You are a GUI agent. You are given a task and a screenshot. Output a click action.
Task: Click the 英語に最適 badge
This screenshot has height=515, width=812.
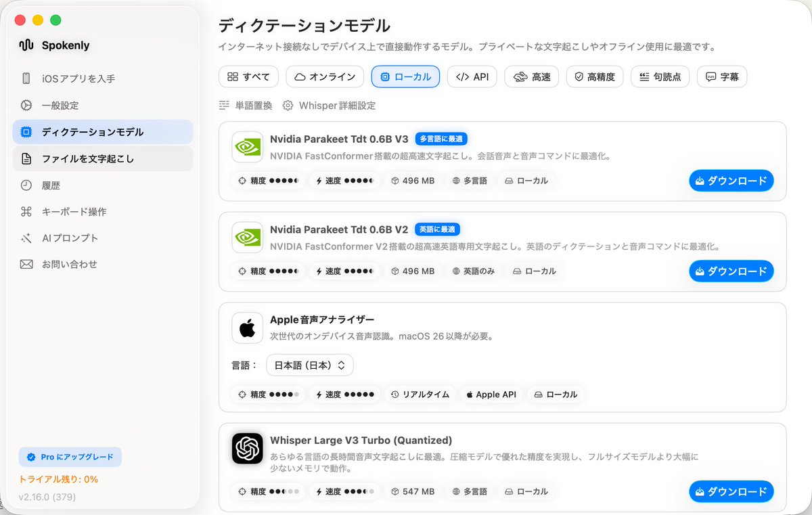point(437,229)
